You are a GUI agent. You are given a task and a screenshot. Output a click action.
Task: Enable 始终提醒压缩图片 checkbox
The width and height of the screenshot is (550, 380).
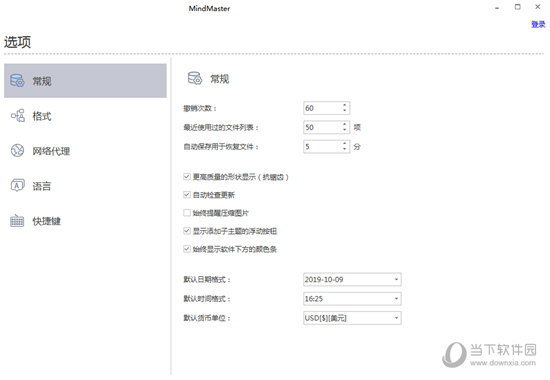coord(187,213)
